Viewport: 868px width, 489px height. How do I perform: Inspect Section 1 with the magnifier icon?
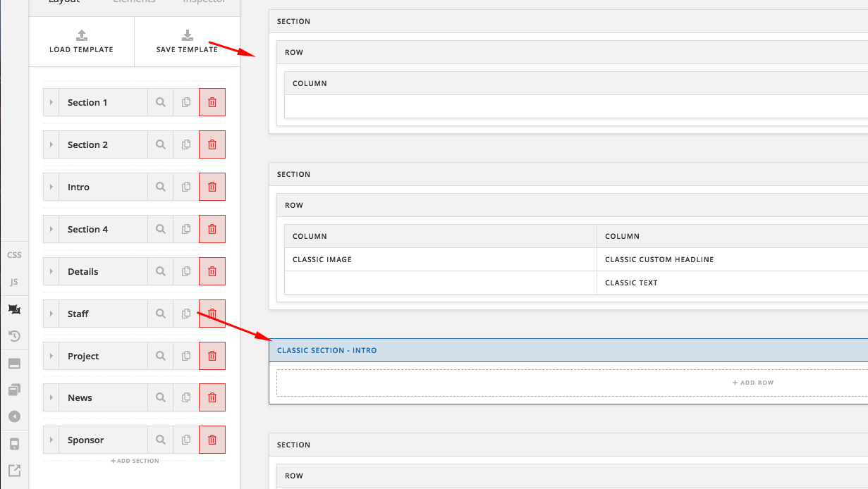pyautogui.click(x=161, y=102)
